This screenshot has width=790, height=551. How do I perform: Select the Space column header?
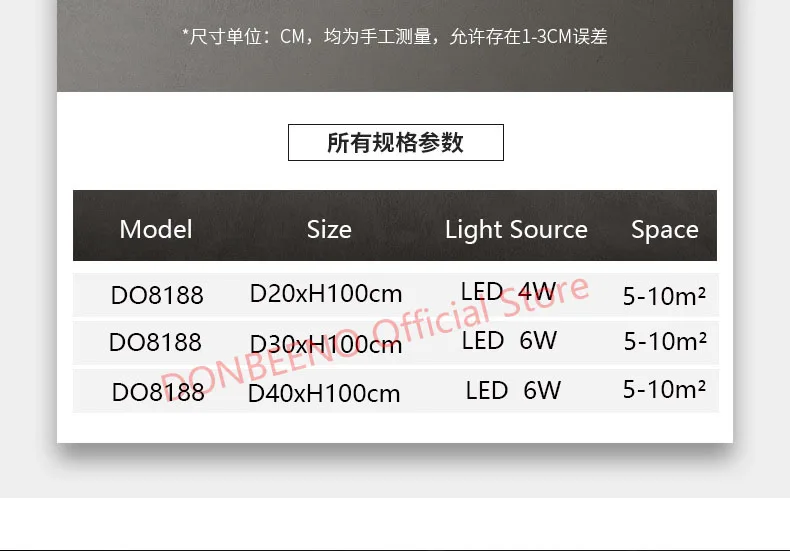point(664,230)
